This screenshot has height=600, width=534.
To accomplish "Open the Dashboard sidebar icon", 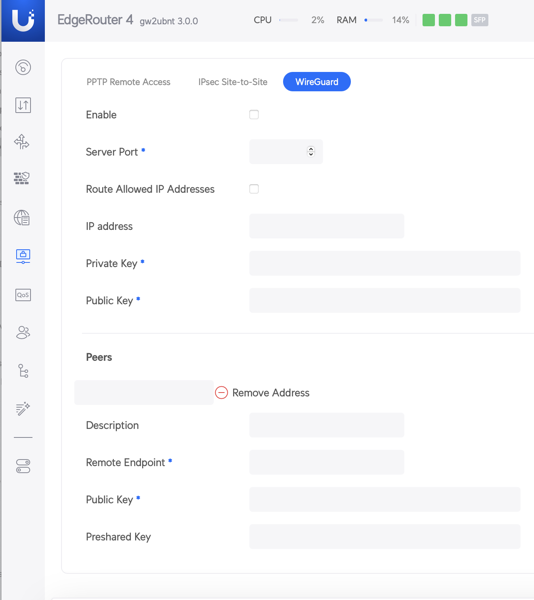I will 23,67.
